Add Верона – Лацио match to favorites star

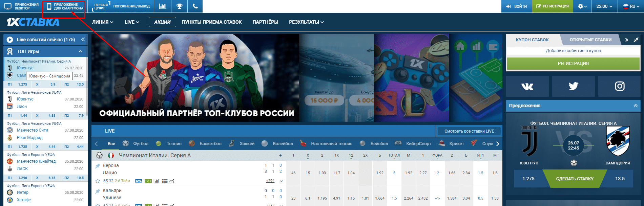click(98, 181)
